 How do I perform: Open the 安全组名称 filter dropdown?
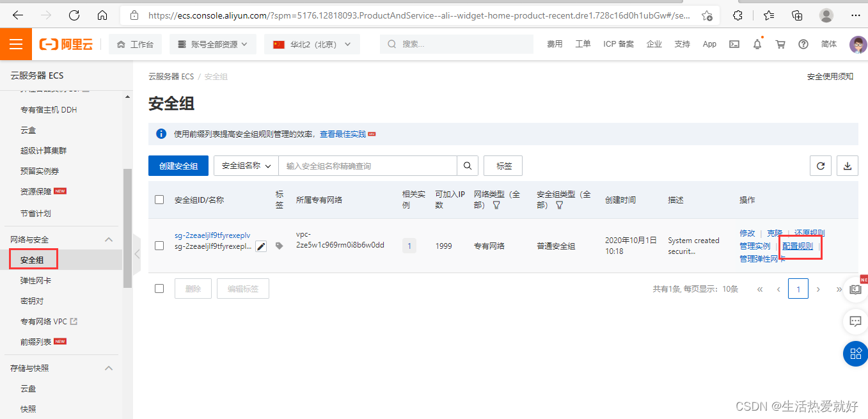(246, 166)
